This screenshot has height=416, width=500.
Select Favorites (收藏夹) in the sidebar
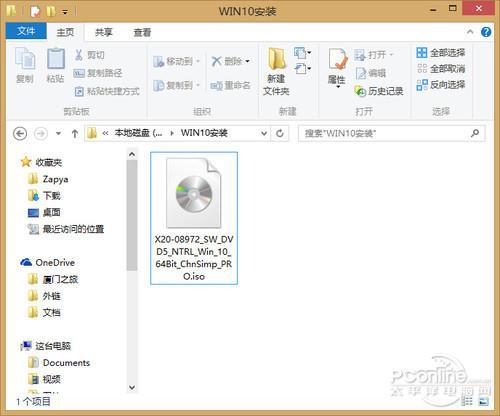point(41,162)
